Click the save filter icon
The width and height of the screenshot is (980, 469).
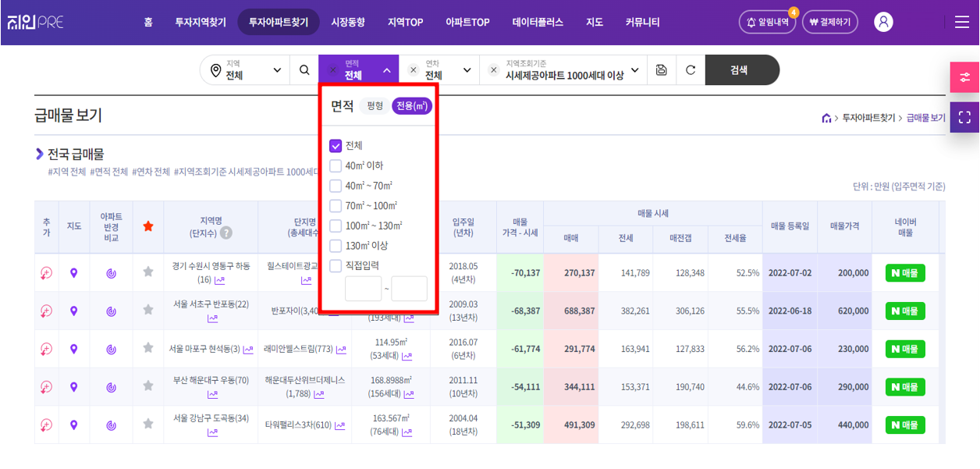662,70
